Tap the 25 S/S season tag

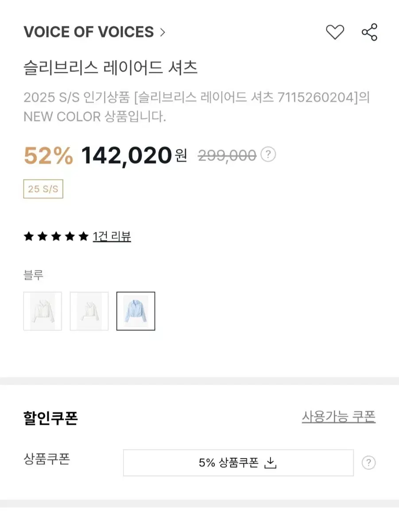[x=43, y=189]
